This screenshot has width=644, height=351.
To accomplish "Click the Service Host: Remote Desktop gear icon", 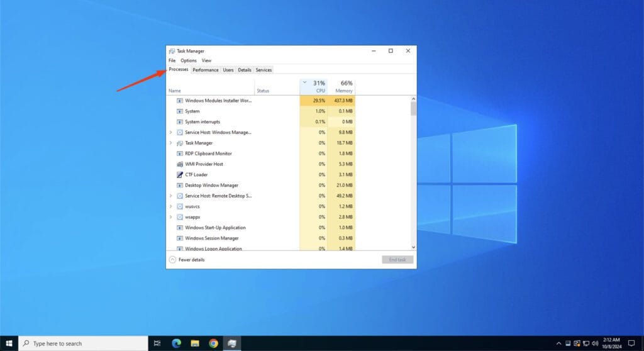I will [x=179, y=196].
